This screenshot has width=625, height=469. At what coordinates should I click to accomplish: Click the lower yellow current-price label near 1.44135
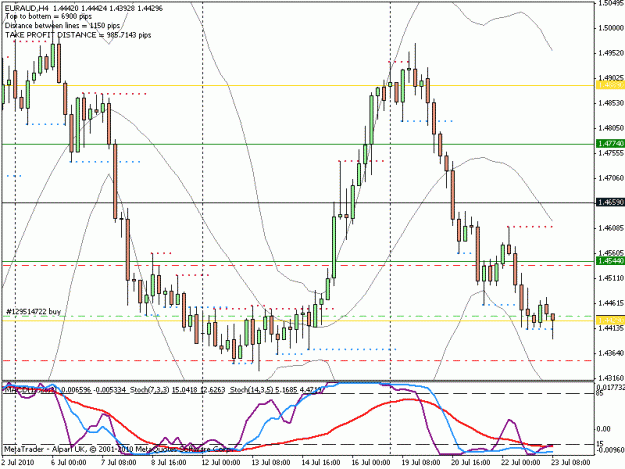(610, 320)
